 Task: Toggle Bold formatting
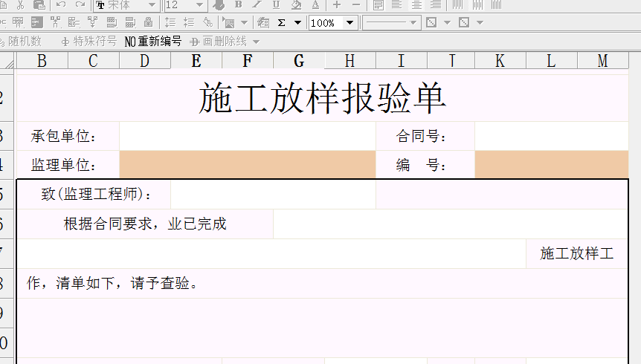click(x=239, y=4)
